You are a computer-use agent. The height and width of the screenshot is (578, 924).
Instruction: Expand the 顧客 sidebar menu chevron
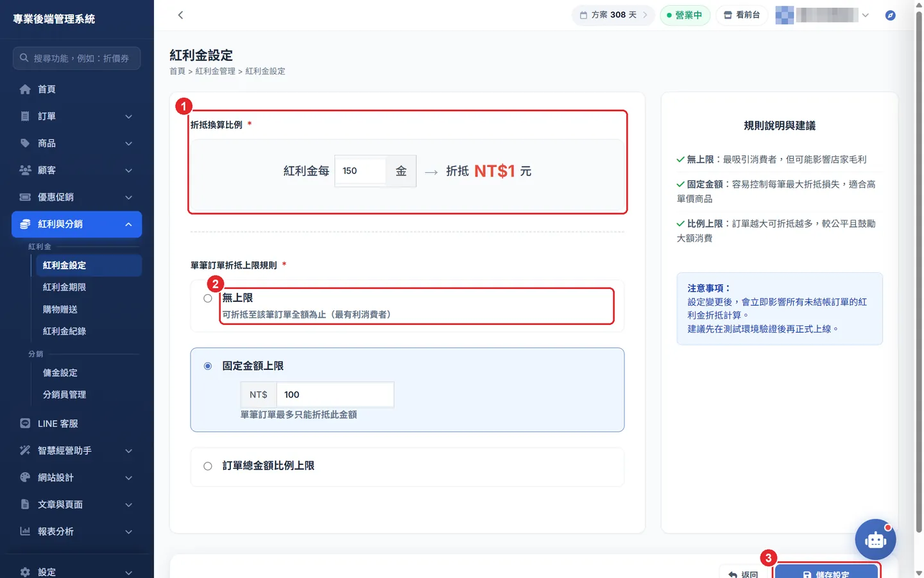click(x=128, y=170)
